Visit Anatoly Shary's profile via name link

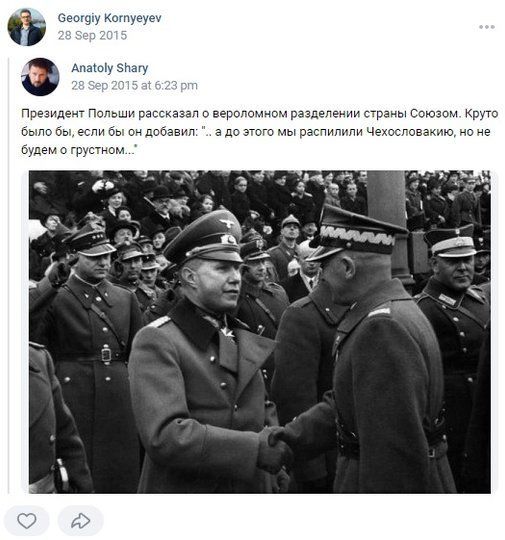click(110, 68)
